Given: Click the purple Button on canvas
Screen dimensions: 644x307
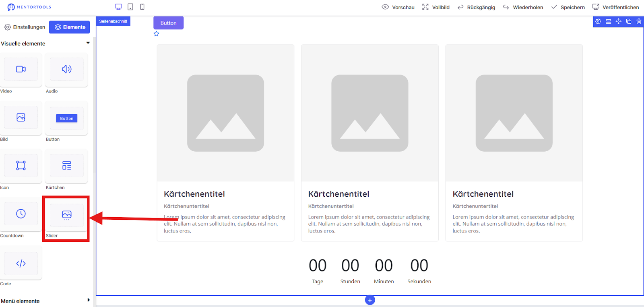Looking at the screenshot, I should click(x=168, y=23).
